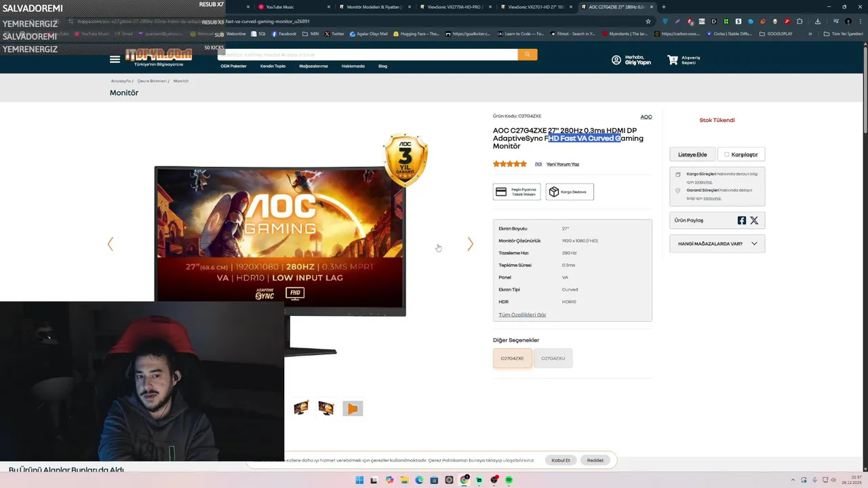Tick the Karşılaştır compare checkbox
Screen dimensions: 868x488
[726, 155]
